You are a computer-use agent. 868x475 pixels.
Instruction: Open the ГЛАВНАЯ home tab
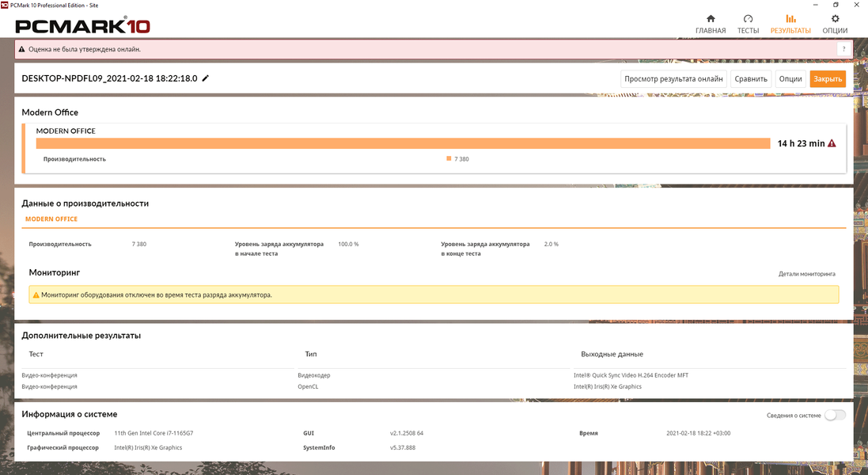pos(711,25)
